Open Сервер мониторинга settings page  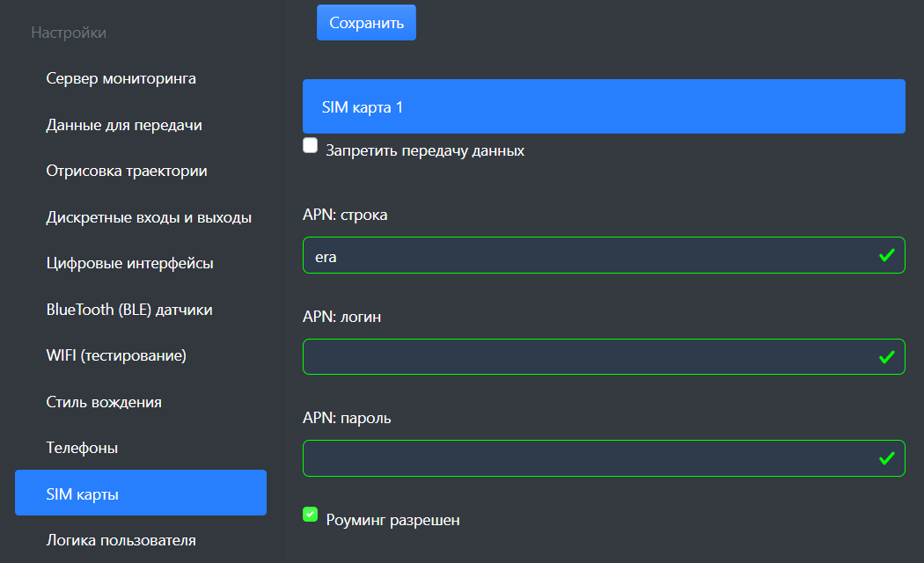[x=121, y=79]
